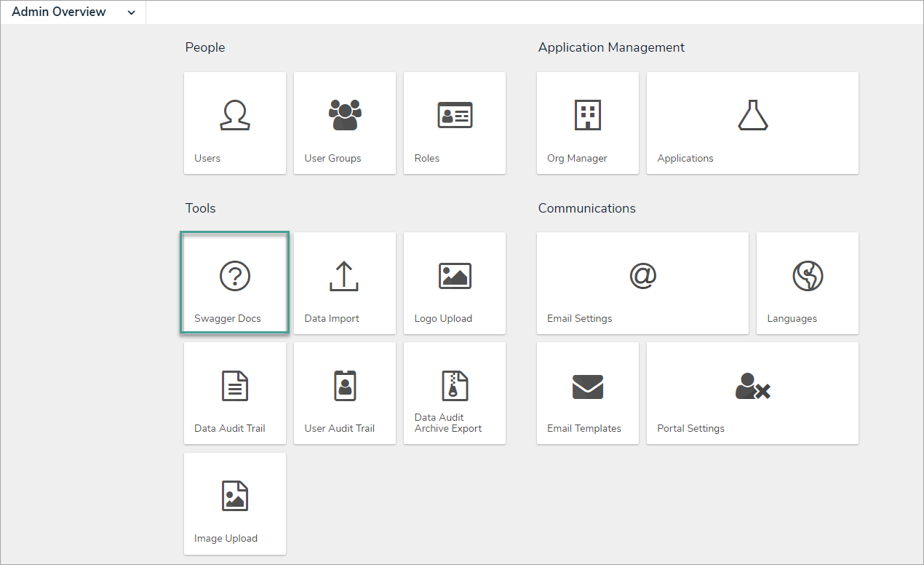This screenshot has height=565, width=924.
Task: Click the User Audit Trail badge icon
Action: (x=344, y=386)
